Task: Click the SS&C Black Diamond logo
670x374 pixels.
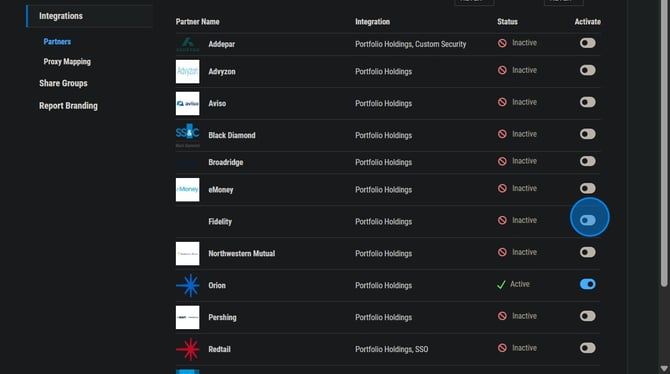Action: pos(188,135)
